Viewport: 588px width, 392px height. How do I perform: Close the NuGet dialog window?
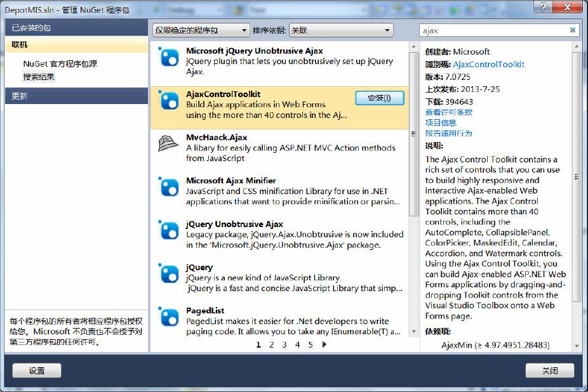(568, 6)
